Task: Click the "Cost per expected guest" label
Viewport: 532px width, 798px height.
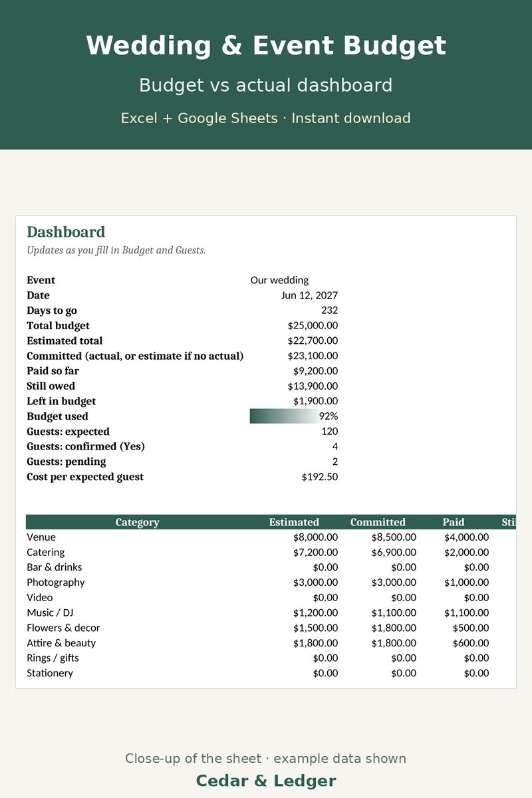Action: tap(85, 477)
